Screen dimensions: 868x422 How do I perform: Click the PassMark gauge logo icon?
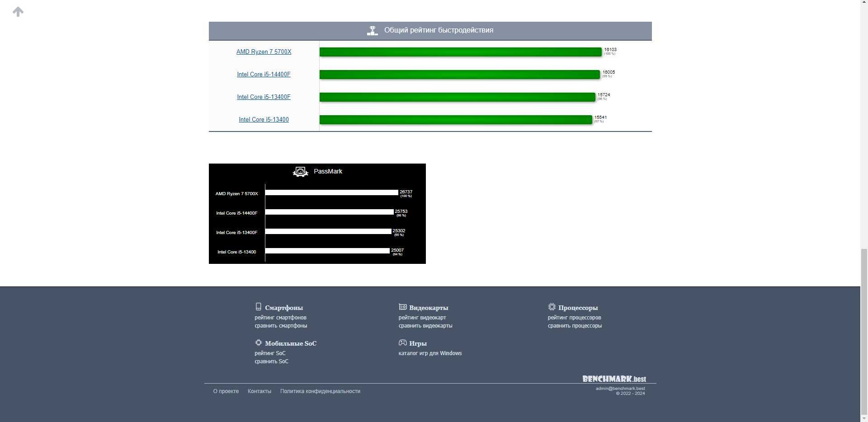click(x=301, y=172)
